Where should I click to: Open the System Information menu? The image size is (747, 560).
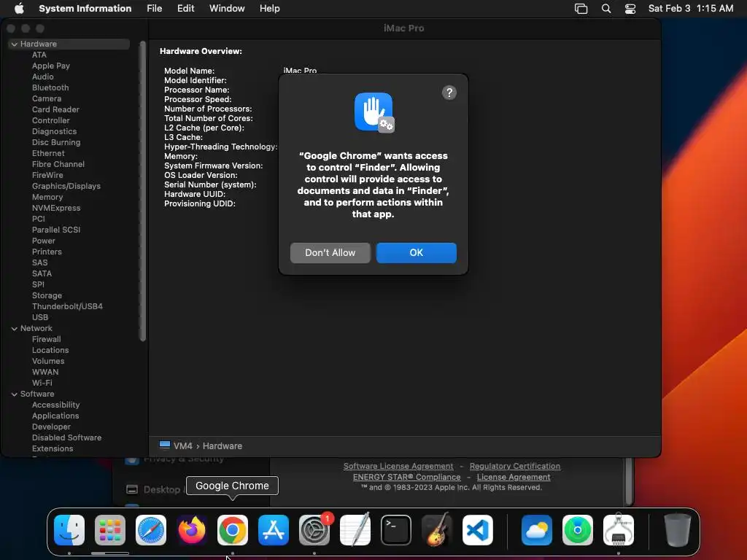click(x=85, y=8)
